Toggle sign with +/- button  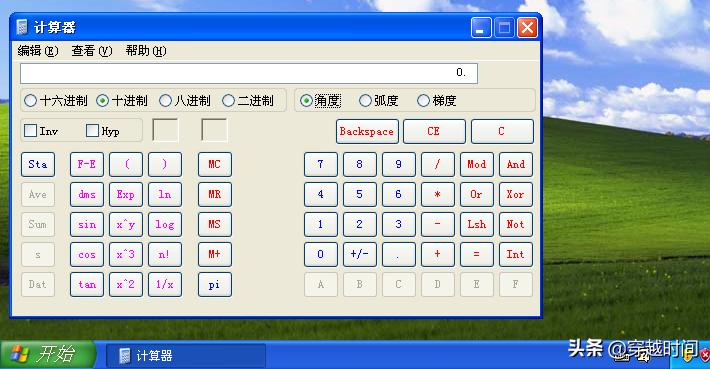(x=360, y=254)
